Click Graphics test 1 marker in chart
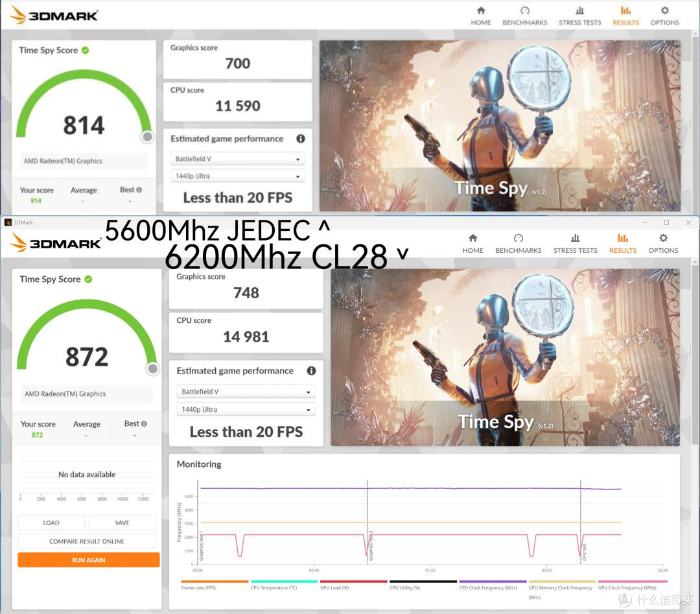Image resolution: width=700 pixels, height=614 pixels. click(x=201, y=546)
